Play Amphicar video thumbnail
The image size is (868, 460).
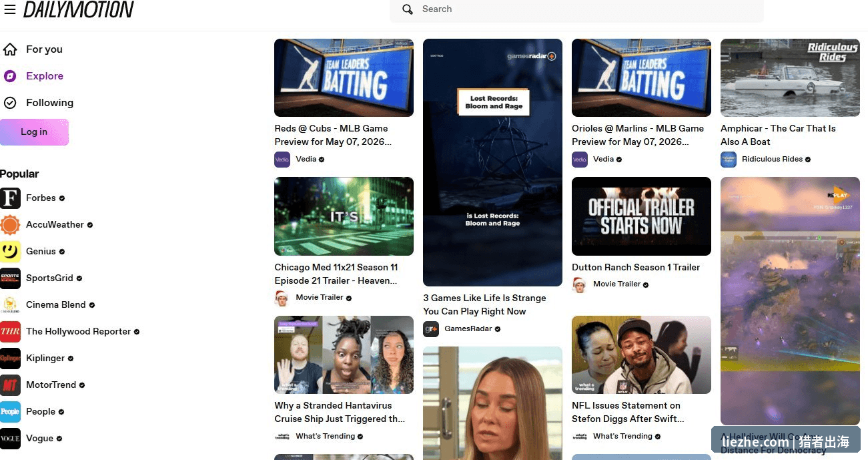pyautogui.click(x=790, y=77)
